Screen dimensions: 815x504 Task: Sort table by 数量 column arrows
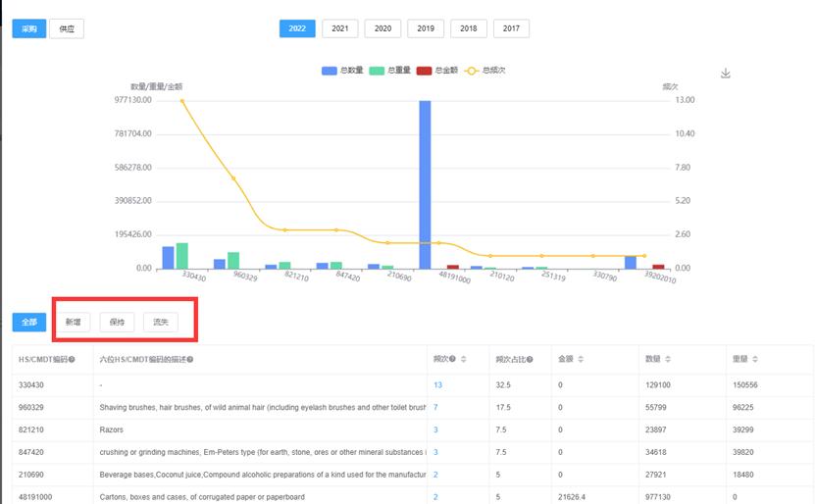669,359
